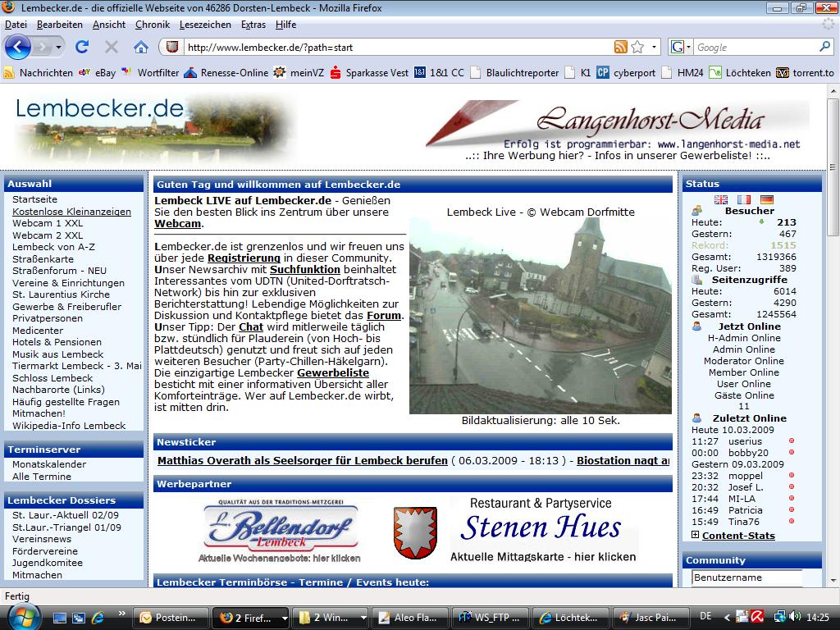Open the address bar dropdown arrow
This screenshot has width=840, height=630.
tap(654, 47)
